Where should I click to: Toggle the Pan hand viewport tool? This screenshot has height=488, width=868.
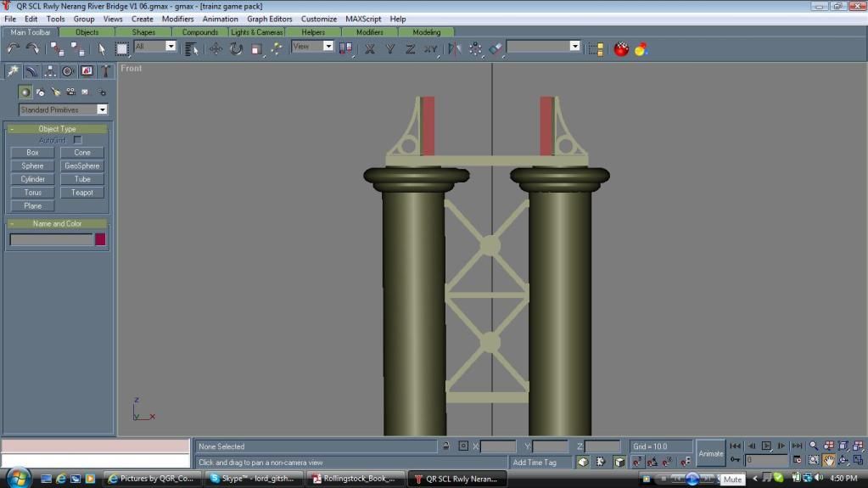829,460
